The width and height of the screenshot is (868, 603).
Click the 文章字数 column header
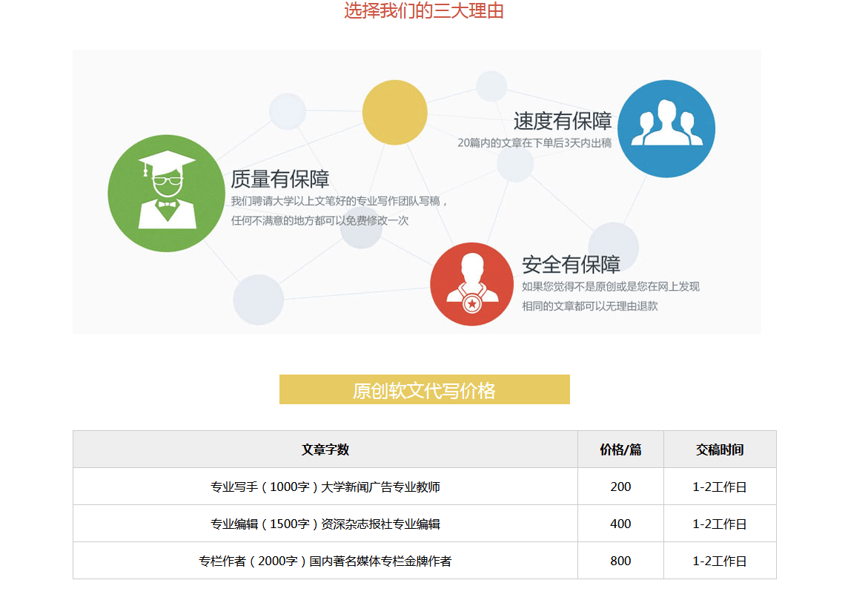[x=325, y=449]
